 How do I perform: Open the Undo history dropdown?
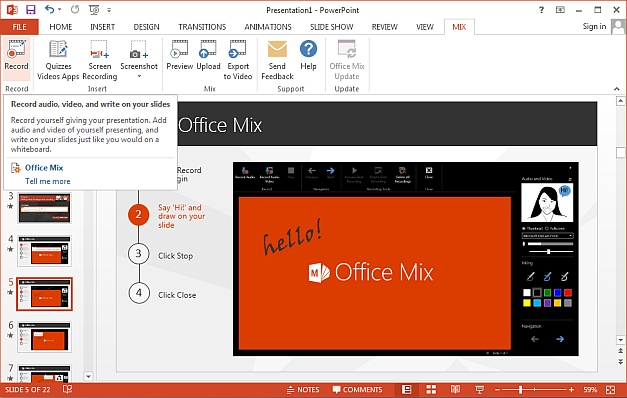(60, 10)
